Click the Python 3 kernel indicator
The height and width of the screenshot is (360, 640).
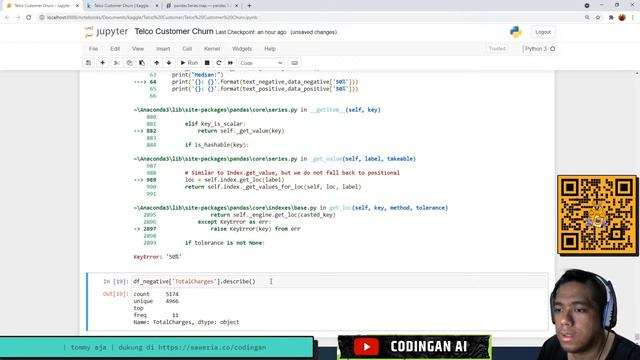(540, 49)
